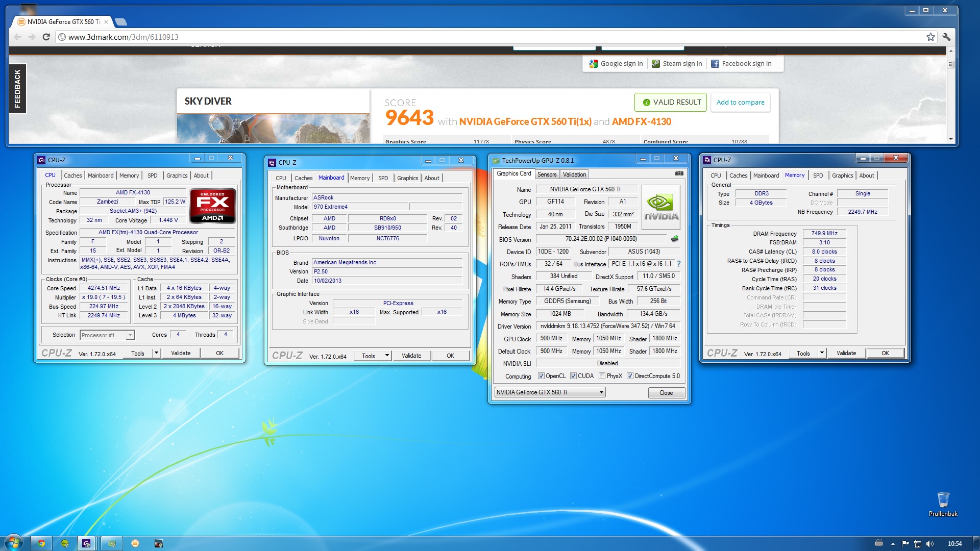The width and height of the screenshot is (980, 551).
Task: Switch to Sensors tab in GPU-Z
Action: [547, 174]
